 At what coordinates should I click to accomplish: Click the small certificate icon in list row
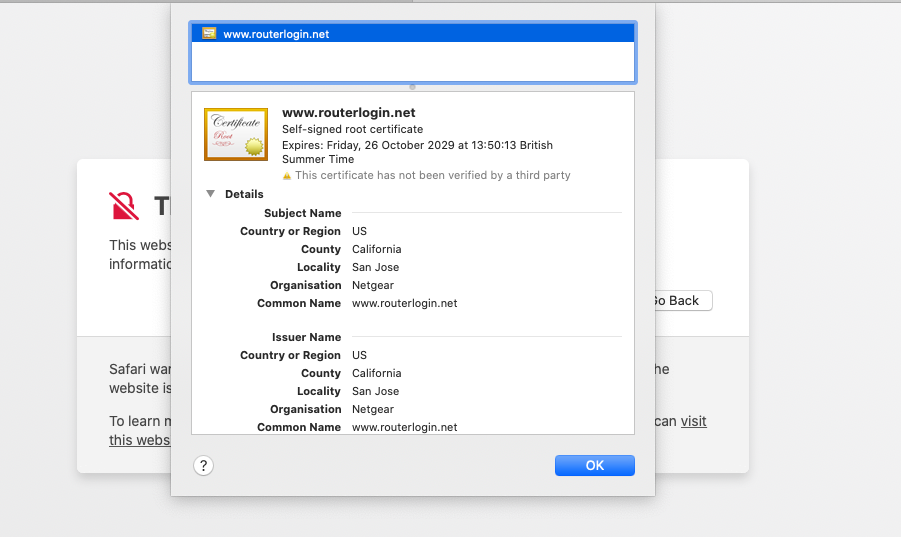click(209, 33)
